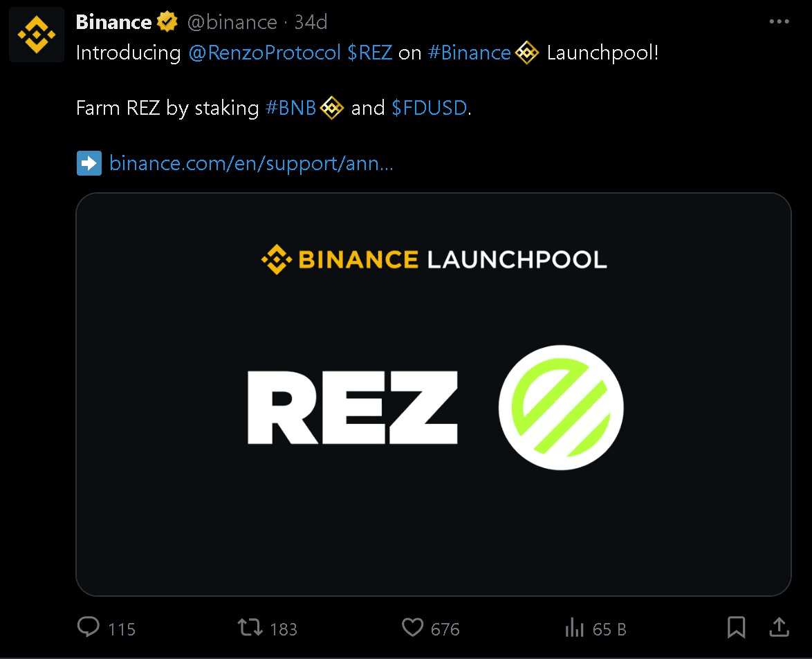Open Binance's profile via the avatar
The width and height of the screenshot is (812, 659).
click(36, 34)
